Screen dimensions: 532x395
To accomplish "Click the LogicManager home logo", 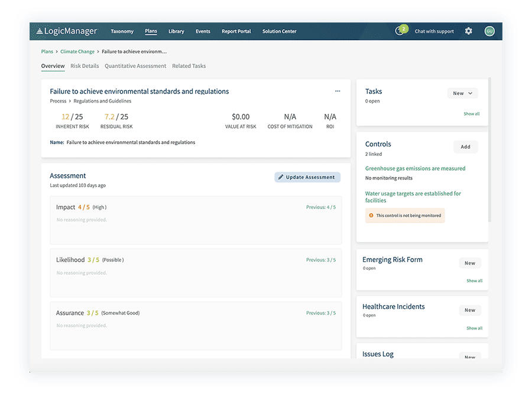I will [x=66, y=31].
